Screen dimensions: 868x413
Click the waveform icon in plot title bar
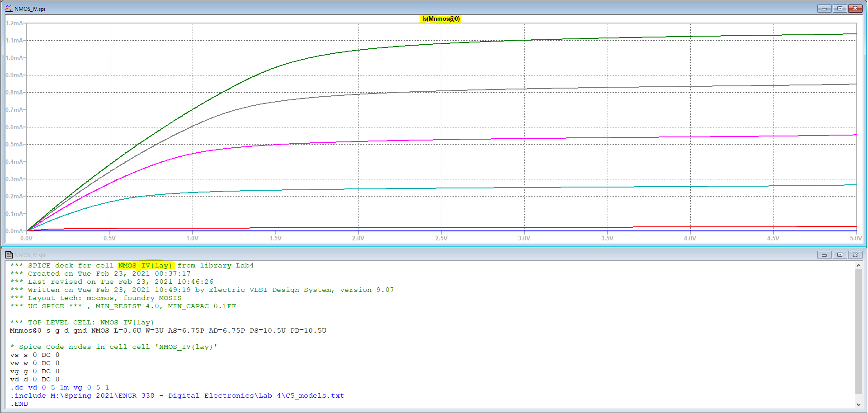9,9
